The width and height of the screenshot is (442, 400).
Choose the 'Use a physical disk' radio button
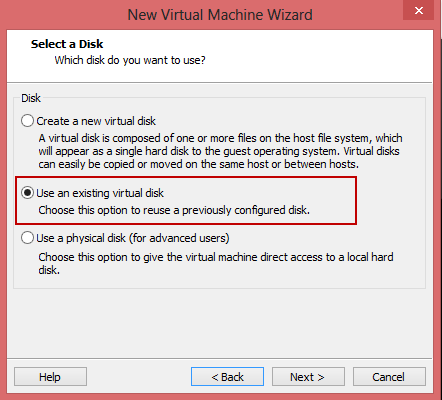27,238
